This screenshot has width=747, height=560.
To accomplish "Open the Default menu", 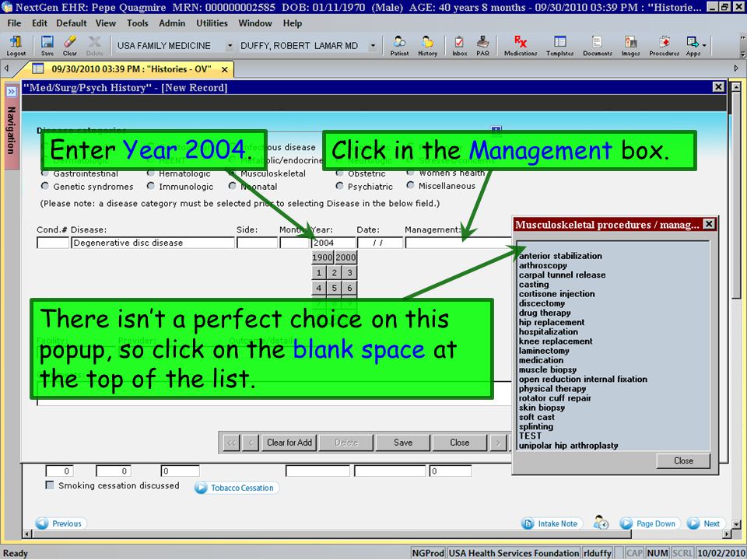I will [72, 23].
